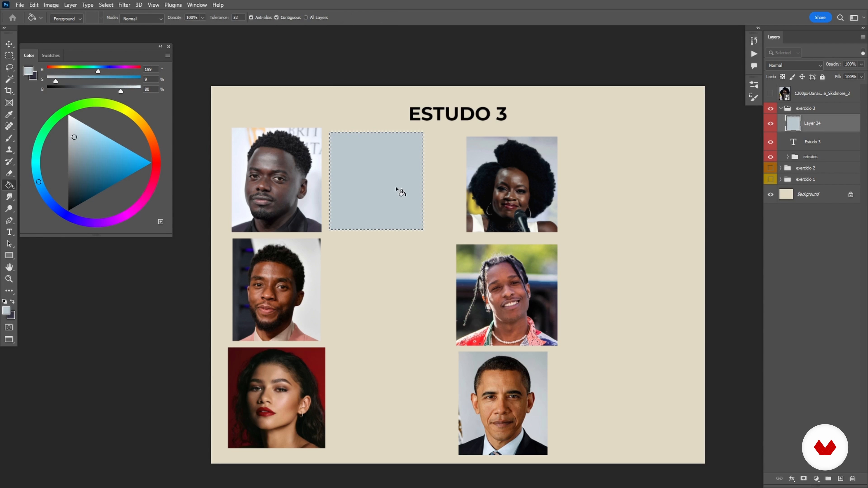Select the Eraser tool
This screenshot has height=488, width=868.
(9, 174)
